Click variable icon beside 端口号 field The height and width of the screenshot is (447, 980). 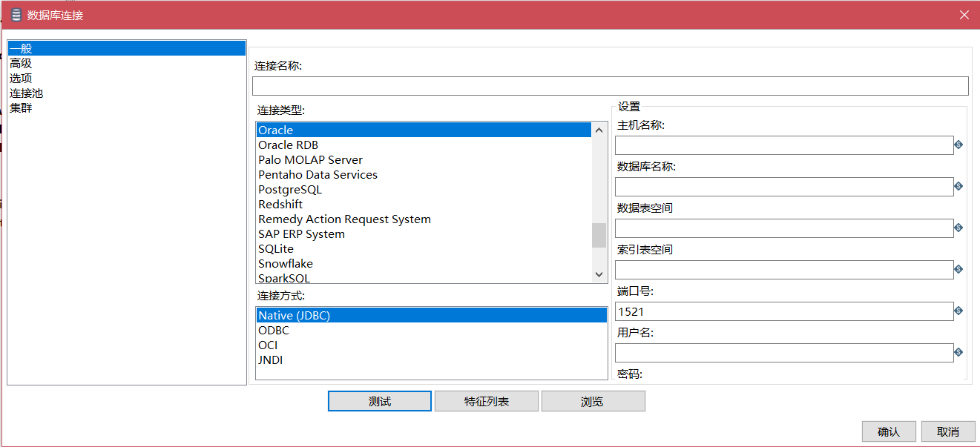point(958,311)
